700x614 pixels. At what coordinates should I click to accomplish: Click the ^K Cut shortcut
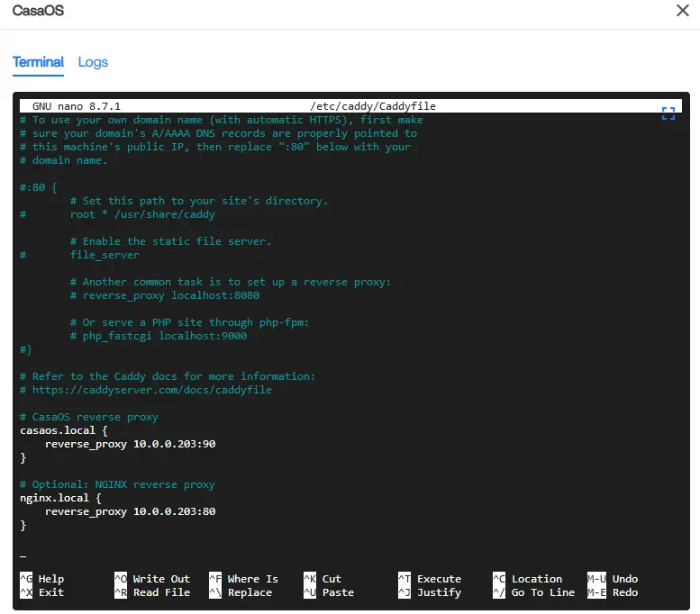tap(323, 579)
